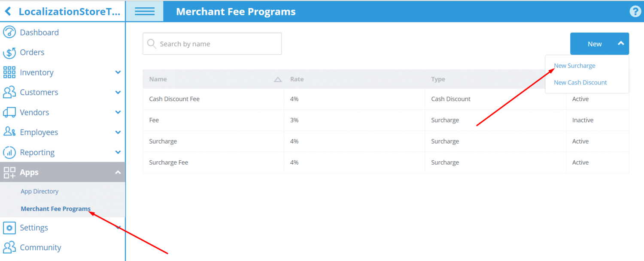This screenshot has width=644, height=261.
Task: Open the Dashboard using its key icon
Action: (x=9, y=32)
